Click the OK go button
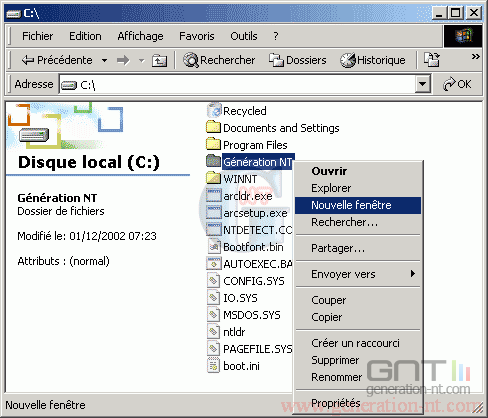The width and height of the screenshot is (488, 418). point(457,84)
